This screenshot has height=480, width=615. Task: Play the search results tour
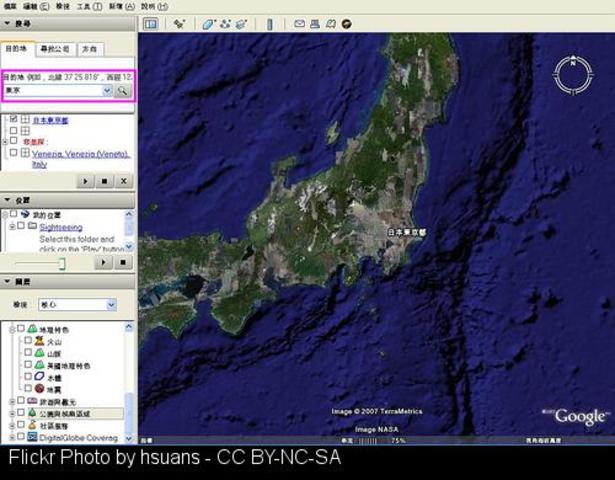(85, 181)
